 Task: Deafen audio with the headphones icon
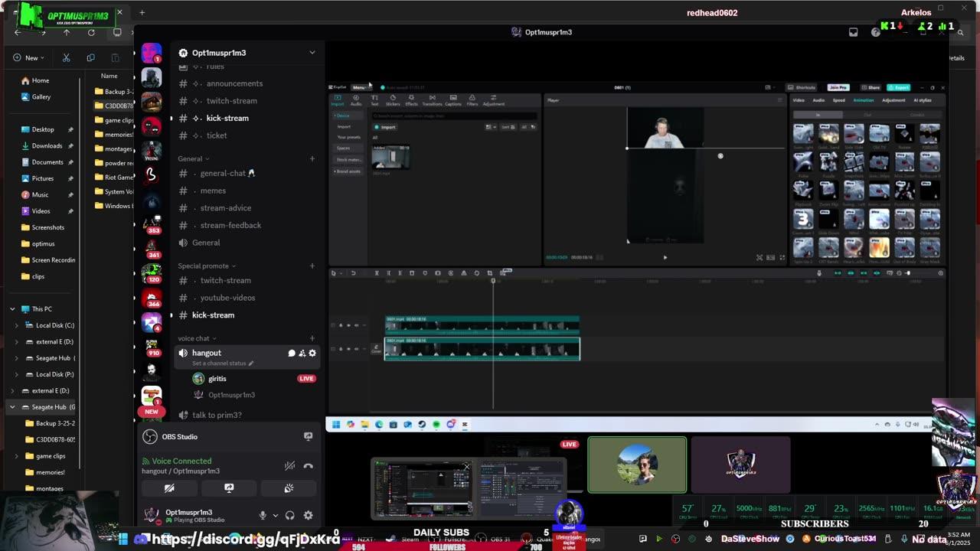[289, 516]
